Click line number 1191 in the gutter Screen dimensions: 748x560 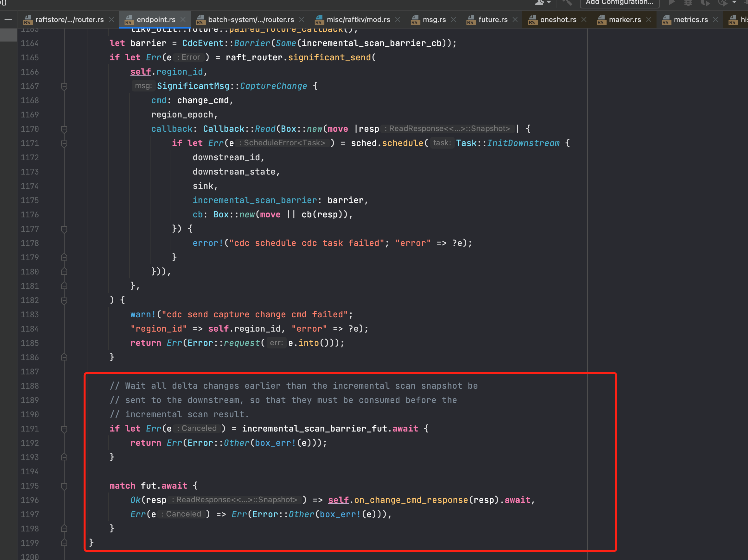pyautogui.click(x=30, y=429)
